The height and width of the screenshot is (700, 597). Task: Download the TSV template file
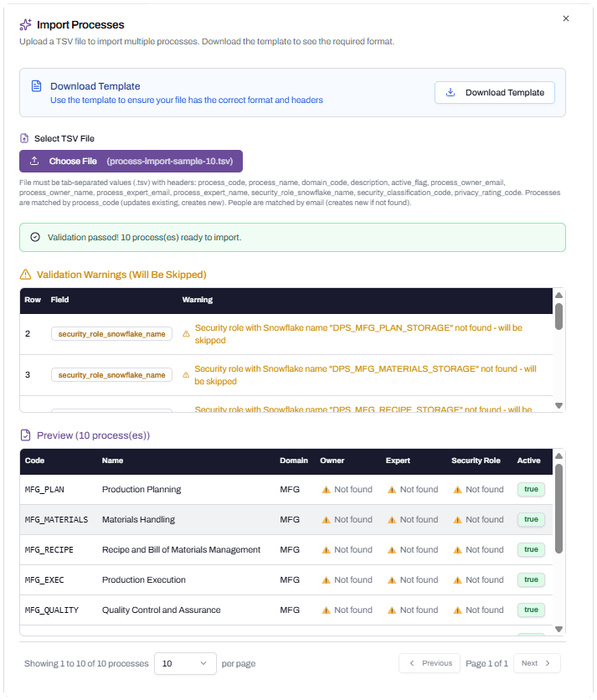coord(495,92)
